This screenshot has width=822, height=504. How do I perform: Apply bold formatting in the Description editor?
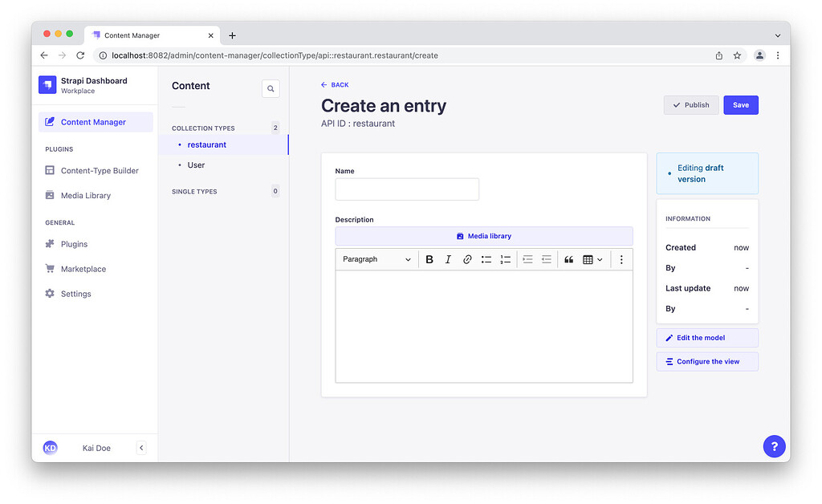(429, 258)
